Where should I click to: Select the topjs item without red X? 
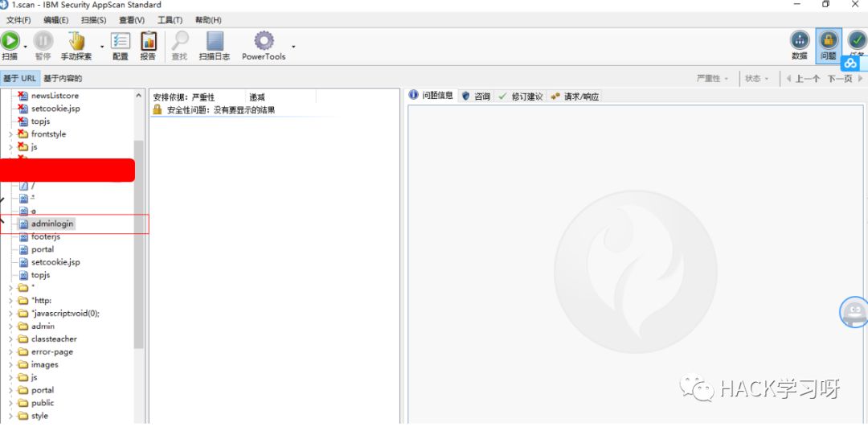(x=40, y=275)
